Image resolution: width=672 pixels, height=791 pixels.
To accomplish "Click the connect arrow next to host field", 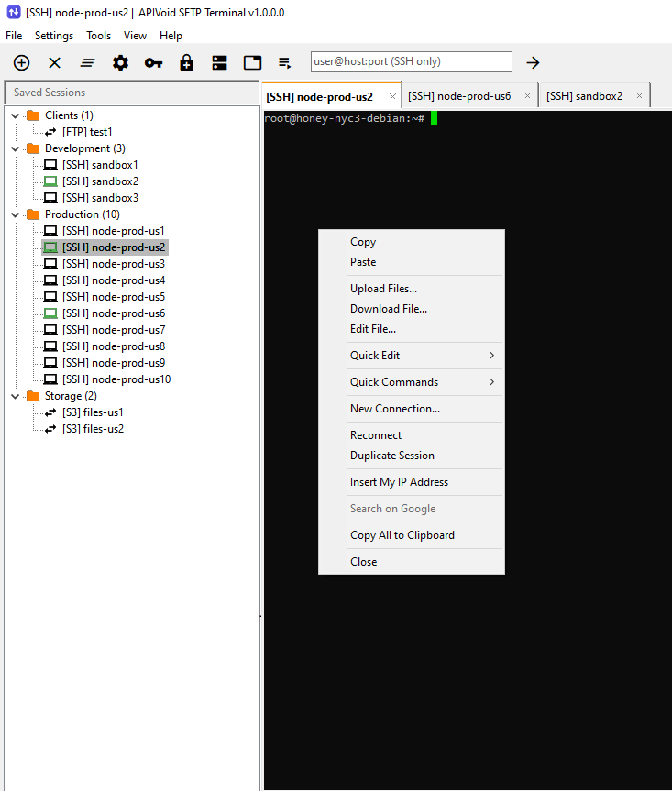I will point(533,63).
